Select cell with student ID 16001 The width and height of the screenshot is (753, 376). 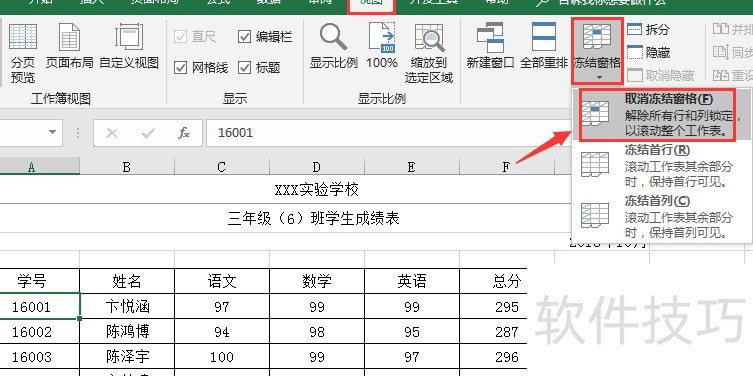(40, 306)
